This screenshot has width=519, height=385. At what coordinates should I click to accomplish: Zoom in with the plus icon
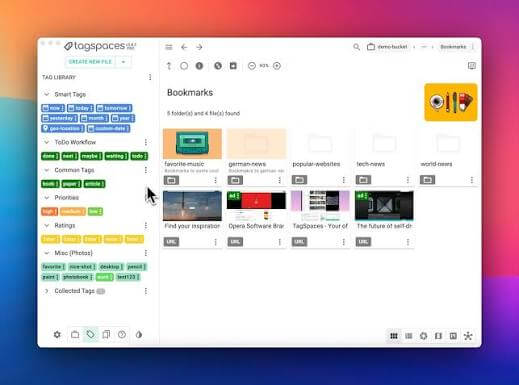[x=277, y=66]
